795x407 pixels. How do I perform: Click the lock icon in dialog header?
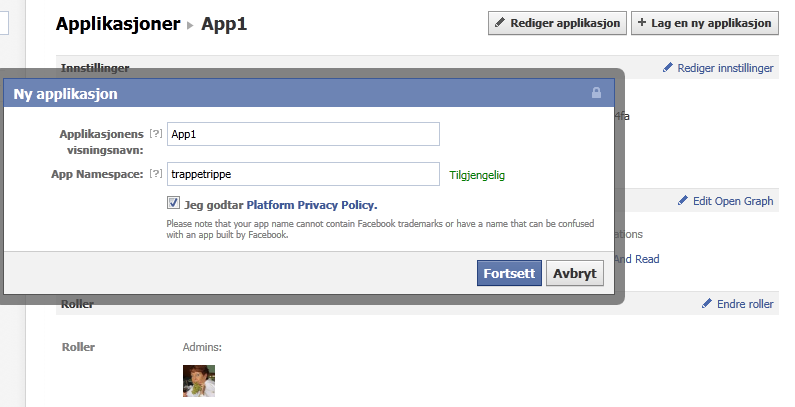click(596, 93)
